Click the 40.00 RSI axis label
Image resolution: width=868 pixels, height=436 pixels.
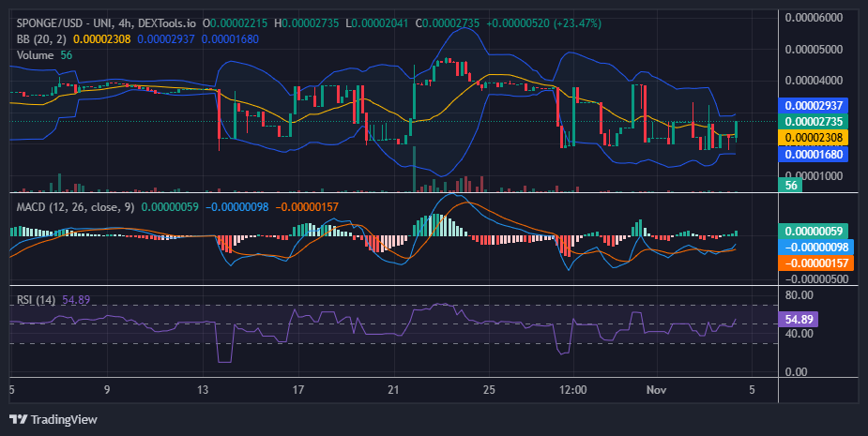click(799, 334)
